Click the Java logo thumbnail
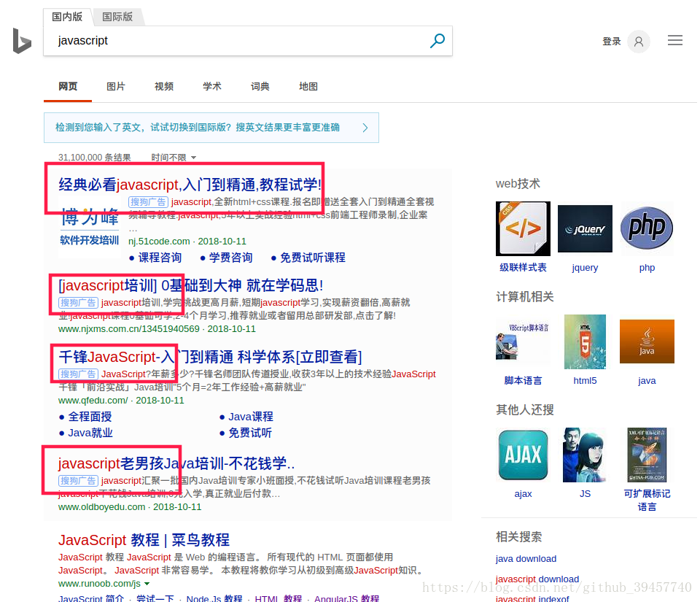700x602 pixels. tap(647, 341)
